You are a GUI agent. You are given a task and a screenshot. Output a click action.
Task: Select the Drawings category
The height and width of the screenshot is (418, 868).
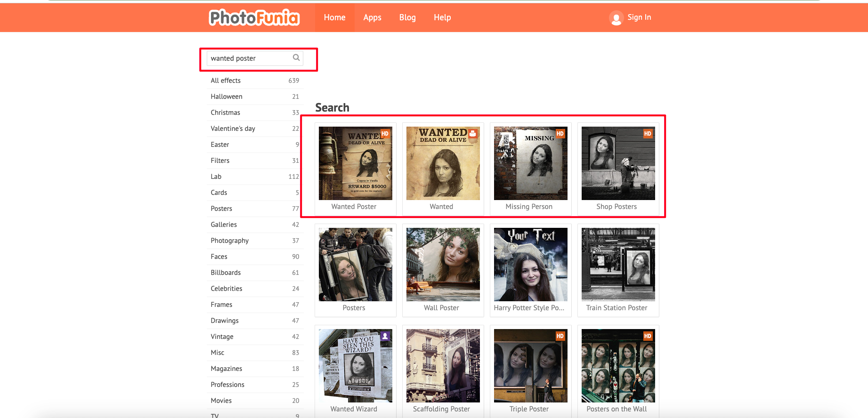click(255, 321)
